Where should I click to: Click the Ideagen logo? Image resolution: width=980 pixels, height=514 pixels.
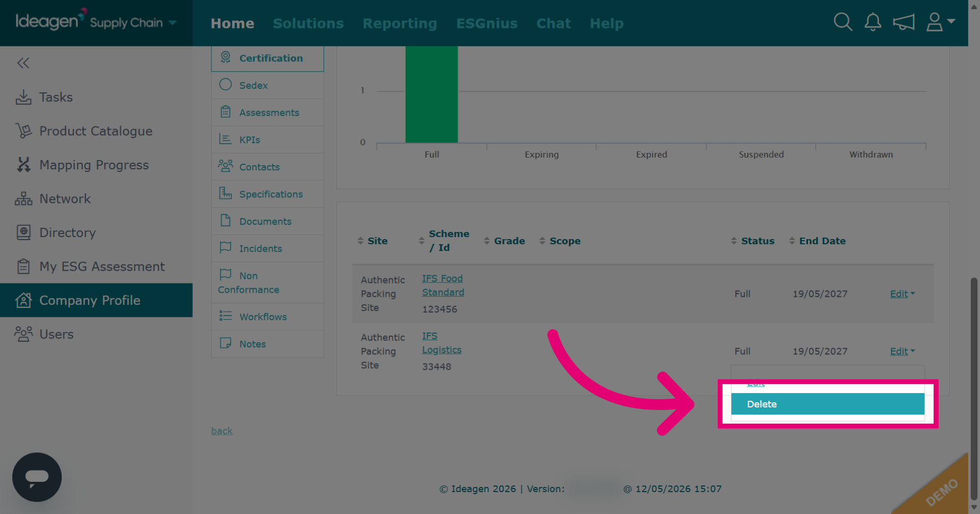(51, 20)
